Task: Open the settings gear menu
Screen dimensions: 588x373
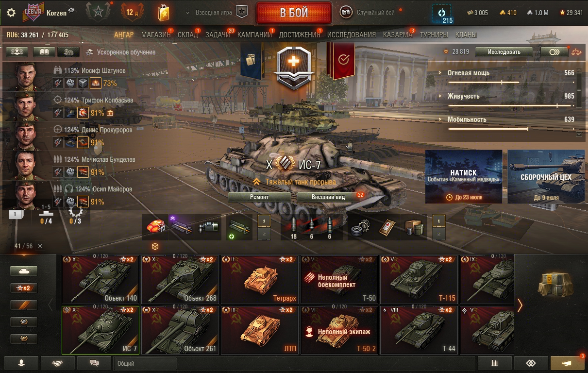Action: [x=11, y=13]
